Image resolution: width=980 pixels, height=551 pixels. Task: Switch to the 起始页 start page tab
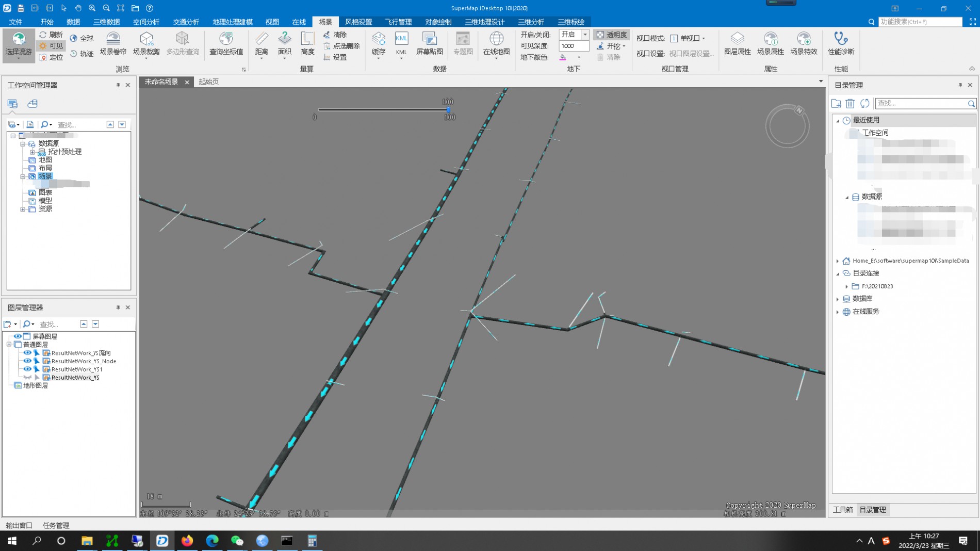(209, 82)
